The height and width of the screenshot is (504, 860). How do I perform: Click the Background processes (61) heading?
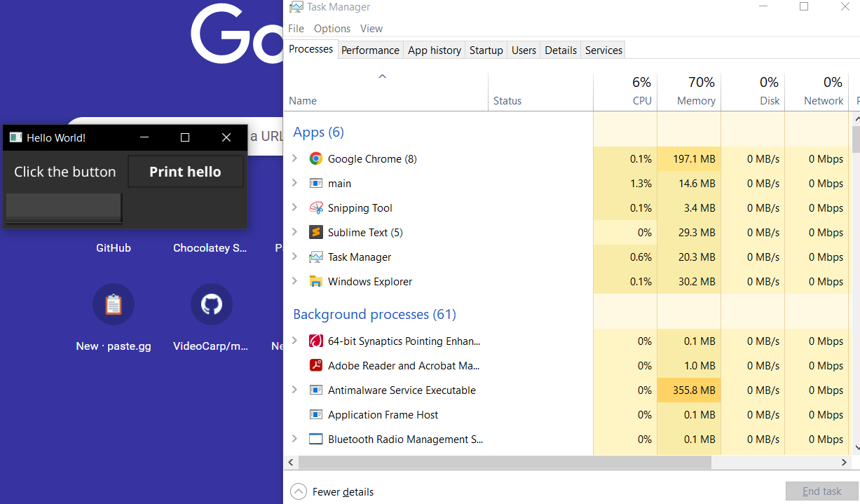(374, 314)
